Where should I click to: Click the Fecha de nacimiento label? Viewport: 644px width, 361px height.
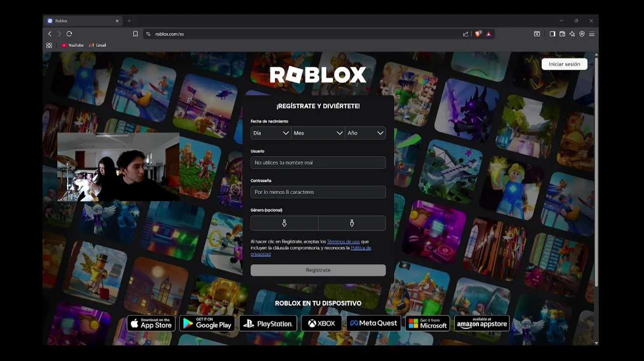click(270, 121)
